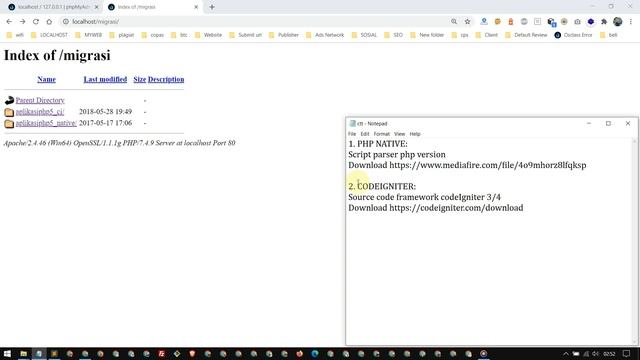Open the FileZilla taskbar icon
This screenshot has width=640, height=360.
tap(162, 353)
